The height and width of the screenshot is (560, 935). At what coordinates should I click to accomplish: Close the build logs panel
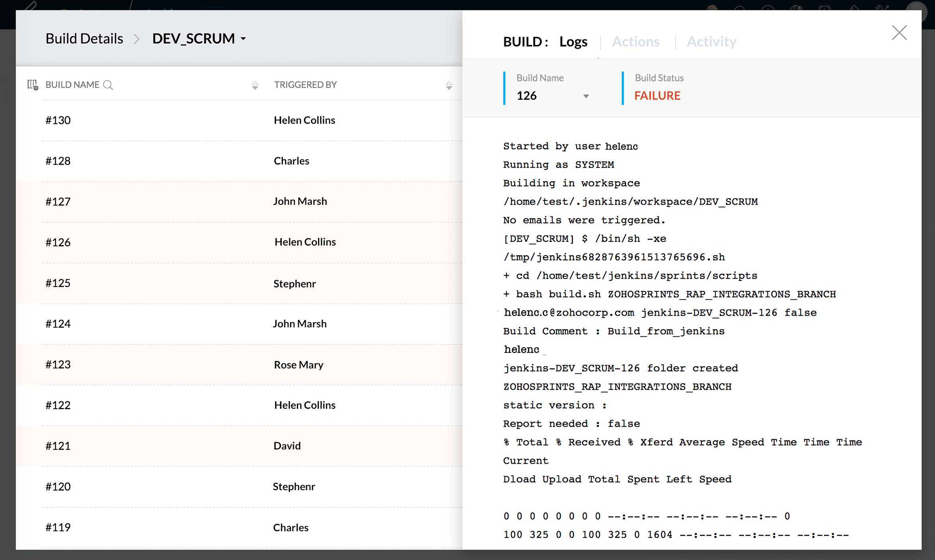click(x=899, y=33)
